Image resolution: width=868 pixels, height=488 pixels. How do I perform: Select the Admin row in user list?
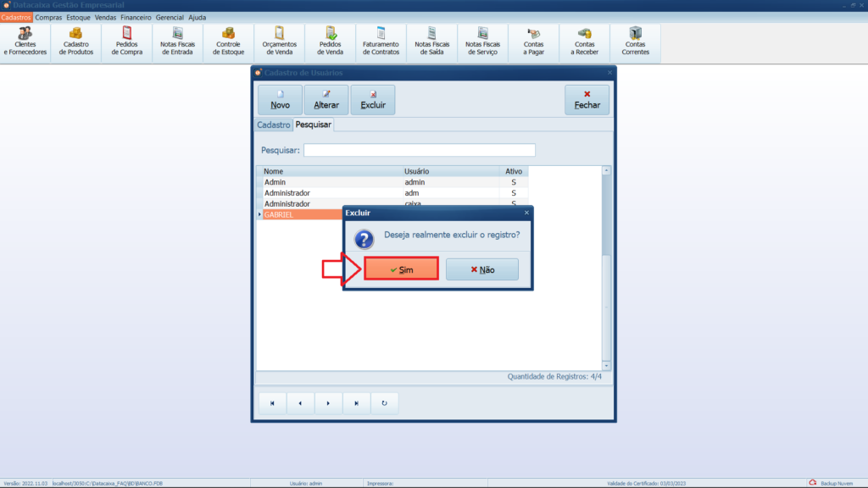tap(331, 182)
